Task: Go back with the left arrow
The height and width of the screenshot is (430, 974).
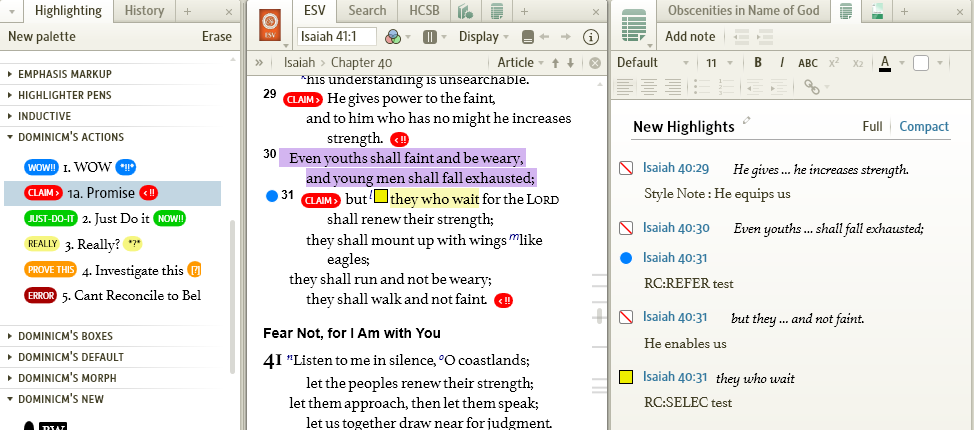Action: coord(545,37)
